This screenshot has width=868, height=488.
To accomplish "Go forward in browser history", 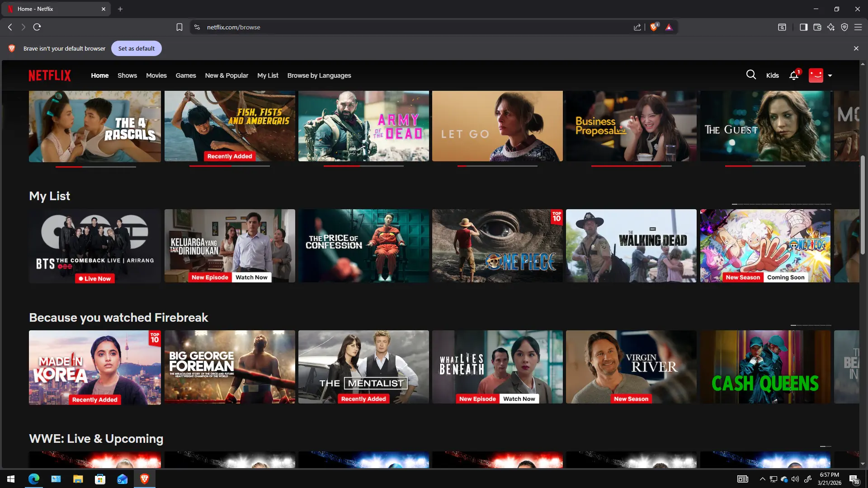I will click(24, 27).
